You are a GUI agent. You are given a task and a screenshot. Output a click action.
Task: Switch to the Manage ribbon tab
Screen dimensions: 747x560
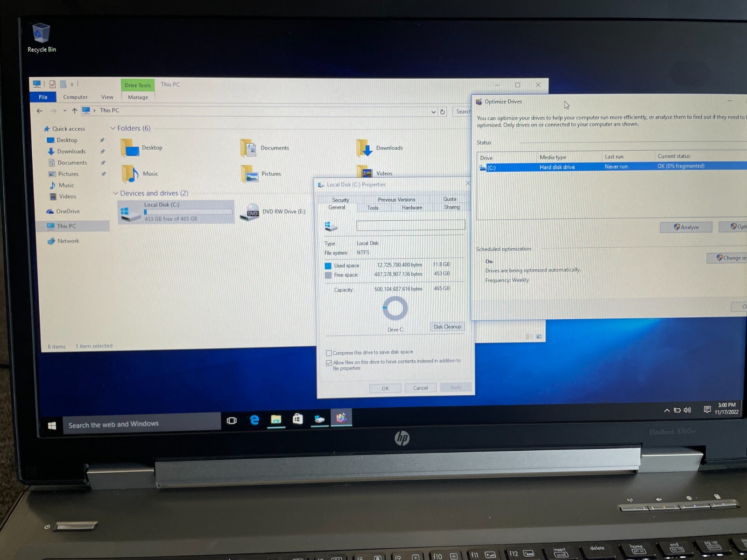coord(138,97)
